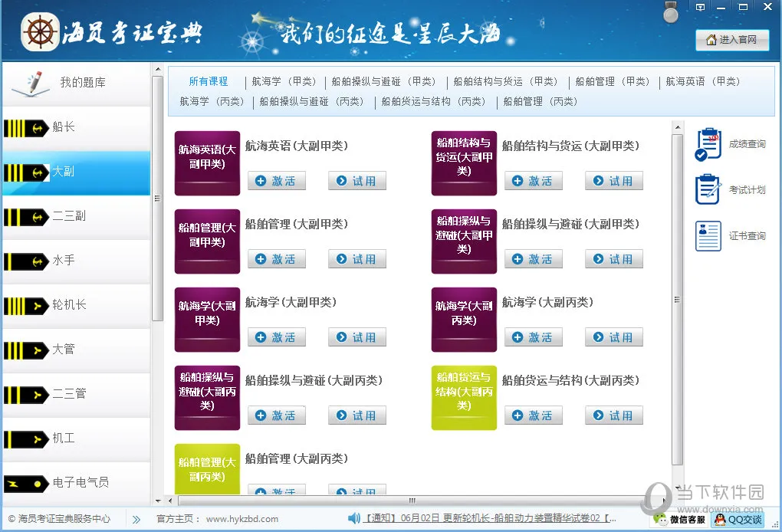
Task: Click the 船舶货运与结构(大副丙类) green thumbnail
Action: pyautogui.click(x=464, y=397)
